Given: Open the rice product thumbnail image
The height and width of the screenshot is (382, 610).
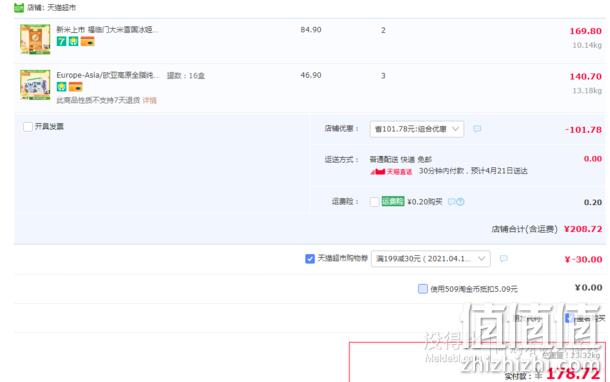Looking at the screenshot, I should pos(35,39).
